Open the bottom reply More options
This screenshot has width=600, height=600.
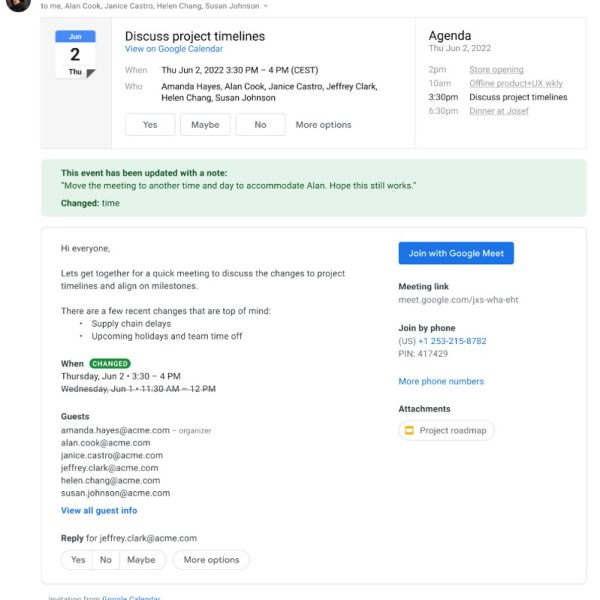(211, 560)
